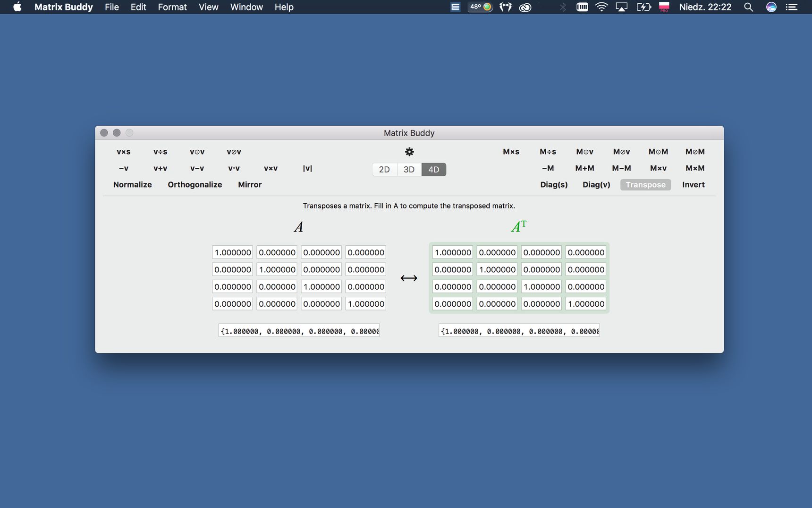The height and width of the screenshot is (508, 812).
Task: Click transposed matrix text string field
Action: click(x=519, y=331)
